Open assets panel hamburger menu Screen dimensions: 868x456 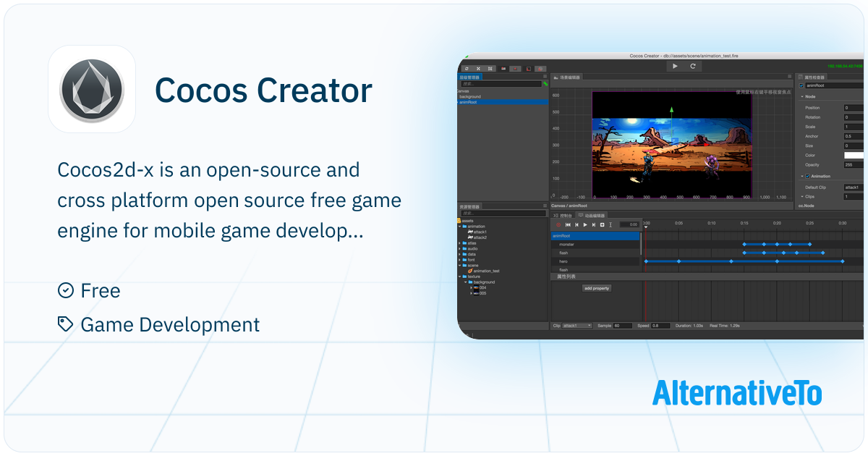point(545,206)
